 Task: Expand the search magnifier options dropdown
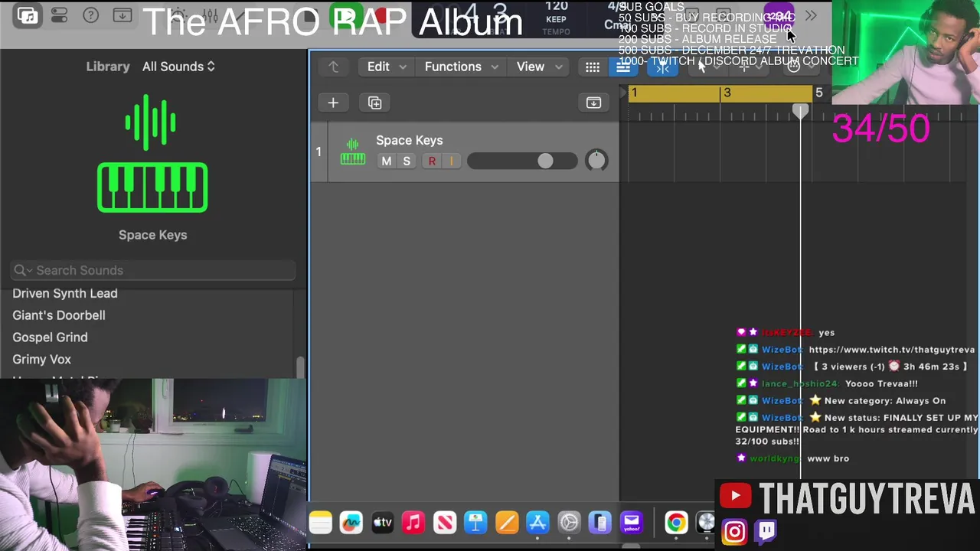[x=23, y=270]
